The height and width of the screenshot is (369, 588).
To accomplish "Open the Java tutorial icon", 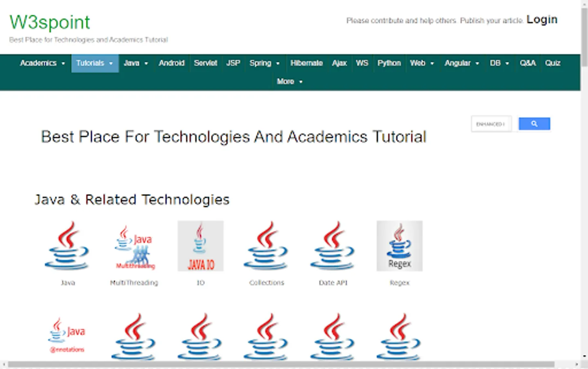I will (x=67, y=246).
